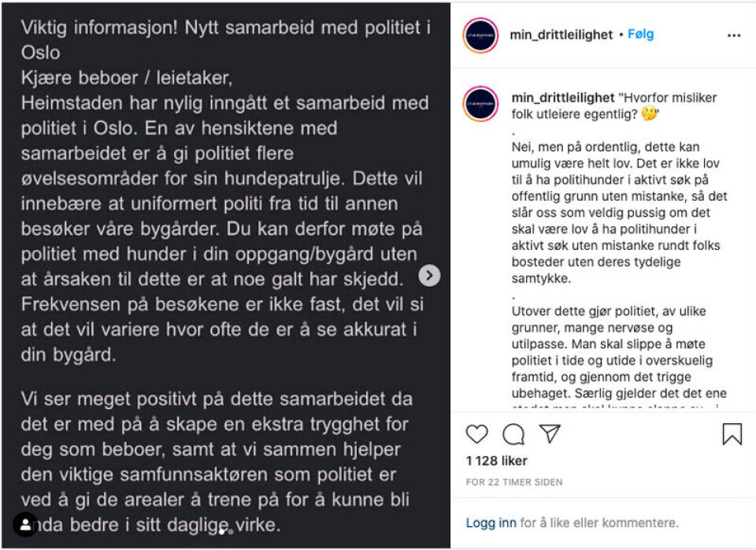View who liked via 1 128 liker
This screenshot has width=756, height=550.
click(496, 461)
